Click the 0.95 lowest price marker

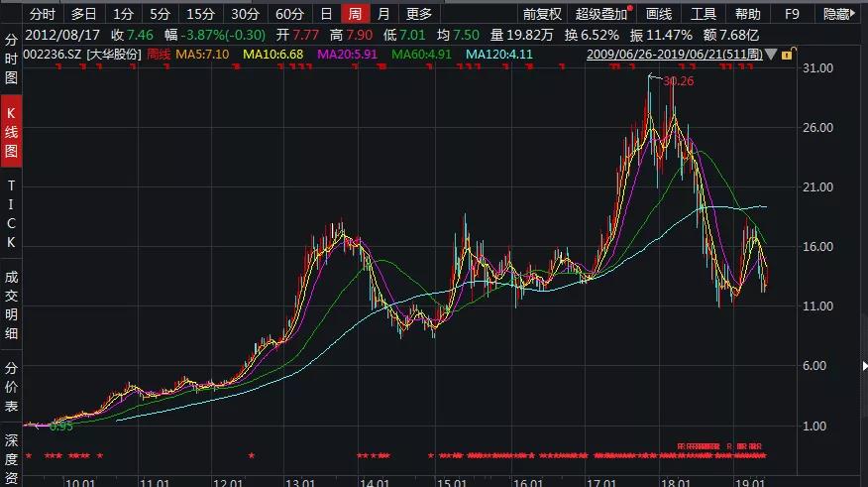point(61,426)
